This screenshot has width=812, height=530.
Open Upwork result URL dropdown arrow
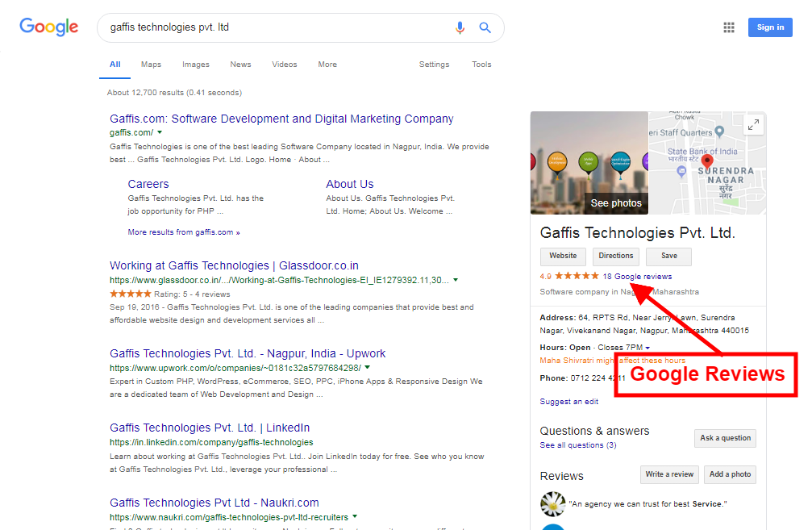pos(367,367)
